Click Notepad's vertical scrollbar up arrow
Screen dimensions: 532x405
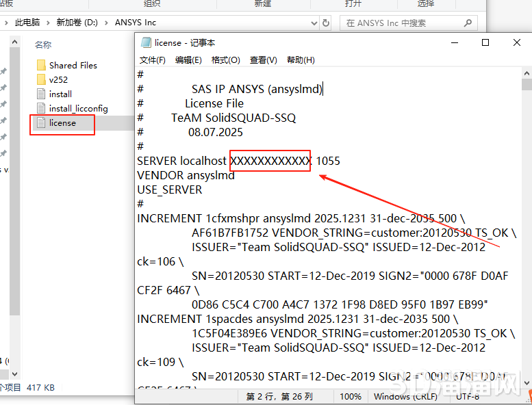point(526,73)
